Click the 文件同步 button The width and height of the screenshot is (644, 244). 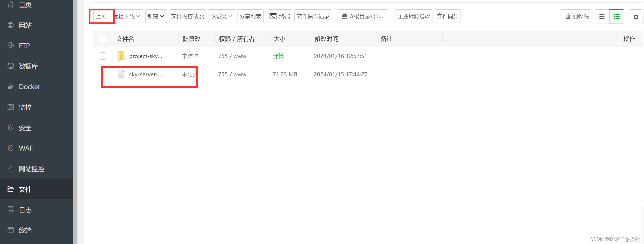448,16
